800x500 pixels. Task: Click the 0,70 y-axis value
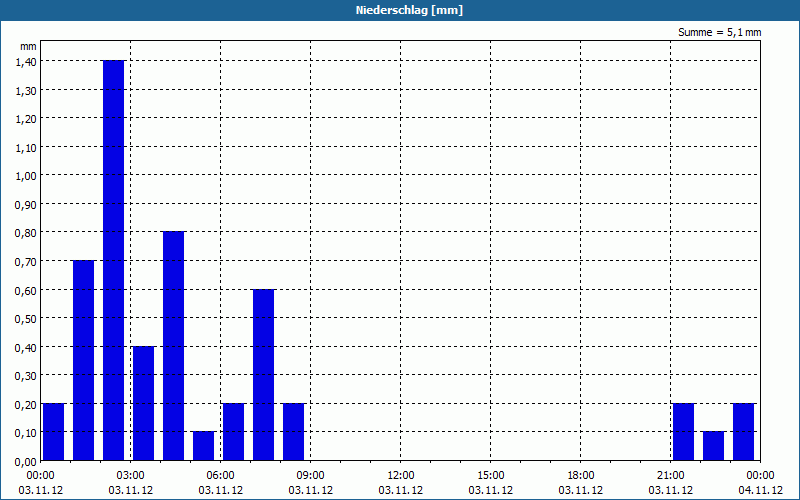[x=26, y=261]
